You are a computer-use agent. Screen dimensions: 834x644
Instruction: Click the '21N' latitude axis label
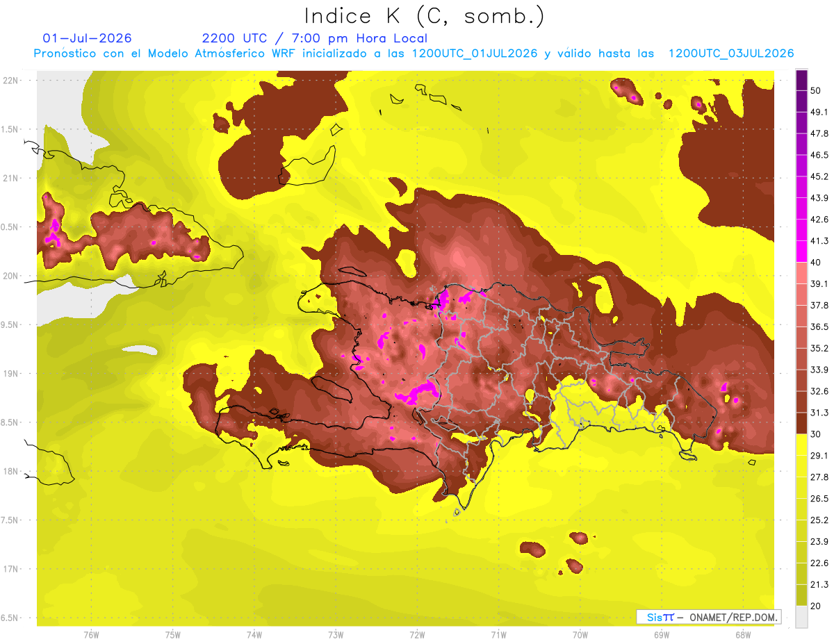pyautogui.click(x=10, y=178)
